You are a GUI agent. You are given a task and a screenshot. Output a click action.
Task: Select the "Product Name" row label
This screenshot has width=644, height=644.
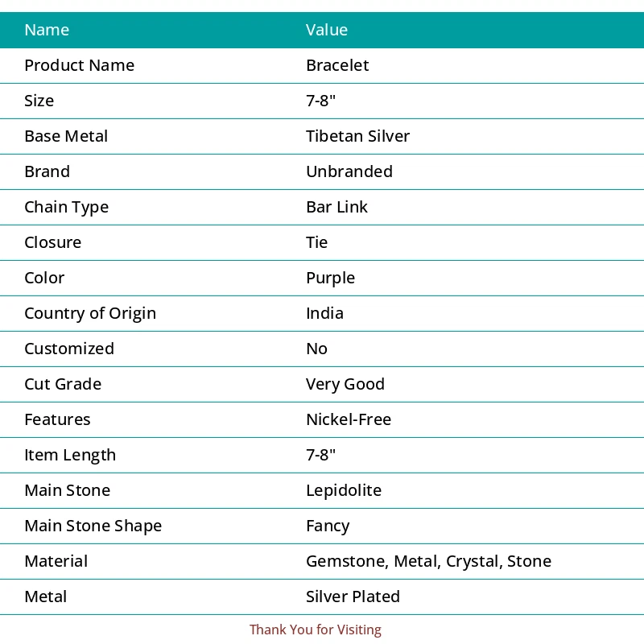(79, 65)
